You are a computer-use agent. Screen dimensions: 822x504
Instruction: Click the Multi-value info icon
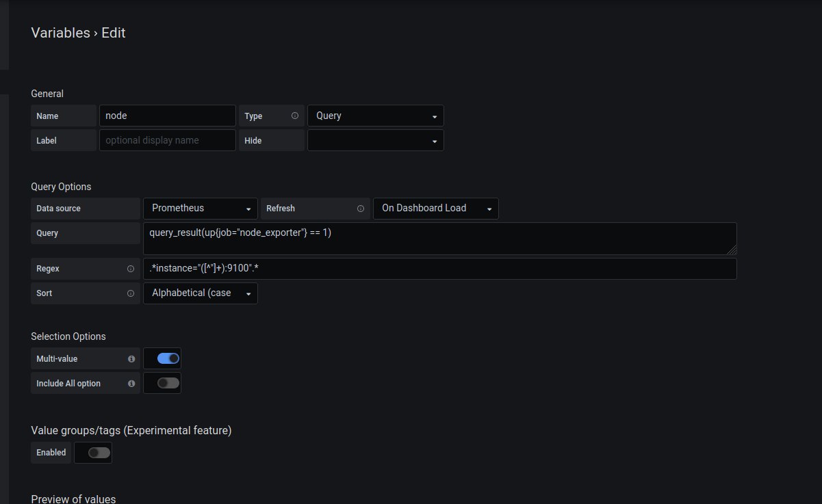tap(131, 359)
